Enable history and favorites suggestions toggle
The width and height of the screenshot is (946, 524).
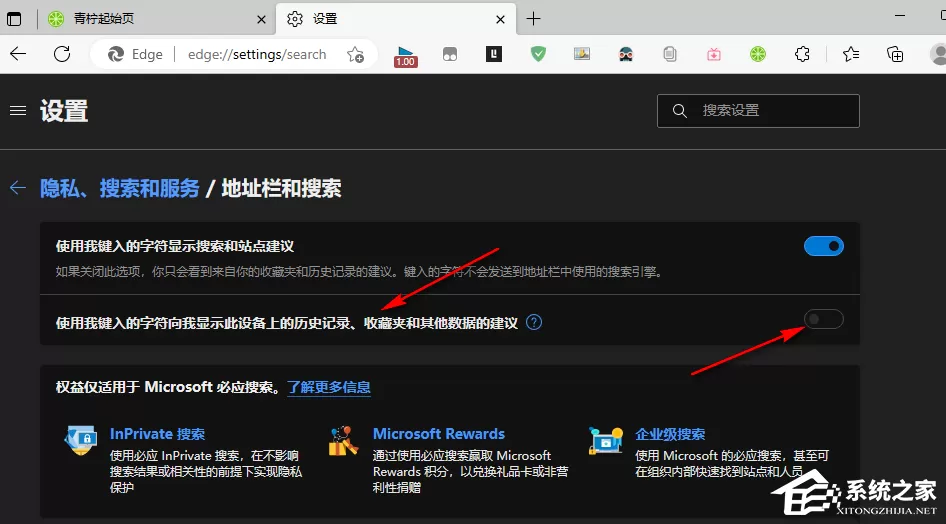click(824, 319)
